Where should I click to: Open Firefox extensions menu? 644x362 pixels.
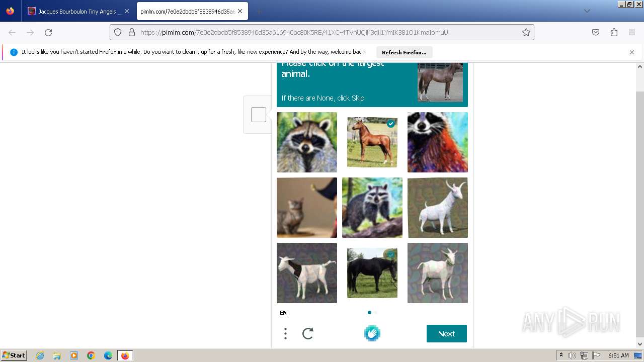click(x=614, y=32)
